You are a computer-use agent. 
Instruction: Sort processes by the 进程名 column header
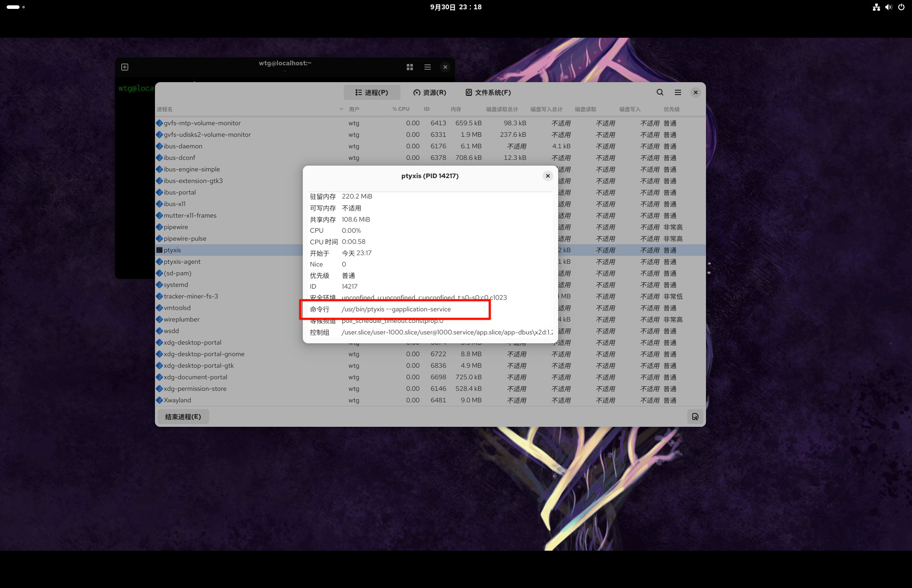pos(165,109)
